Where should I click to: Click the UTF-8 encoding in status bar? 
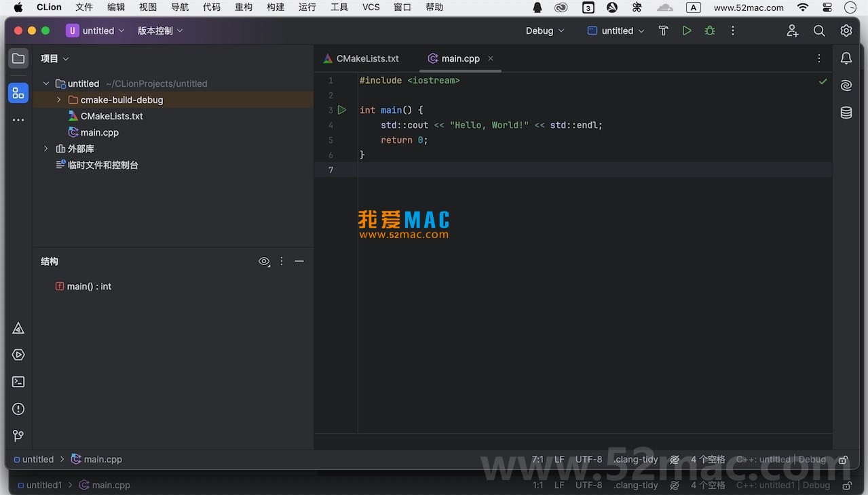588,460
